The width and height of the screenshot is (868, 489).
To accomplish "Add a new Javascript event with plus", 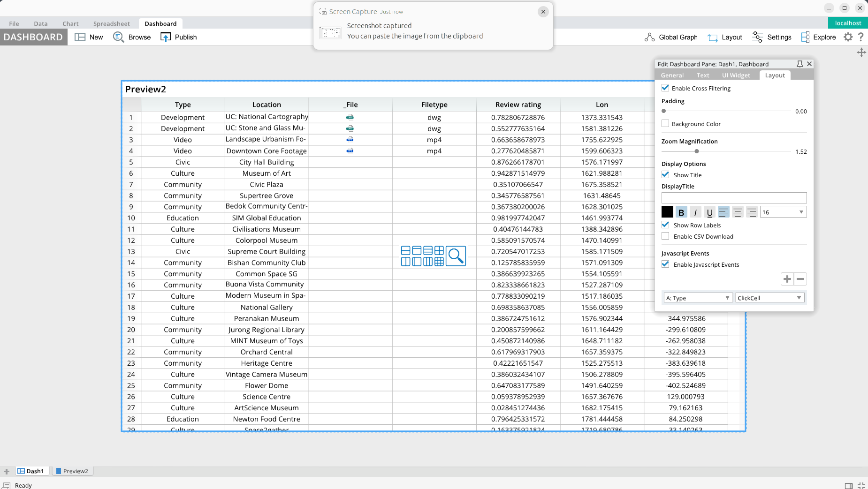I will tap(787, 279).
